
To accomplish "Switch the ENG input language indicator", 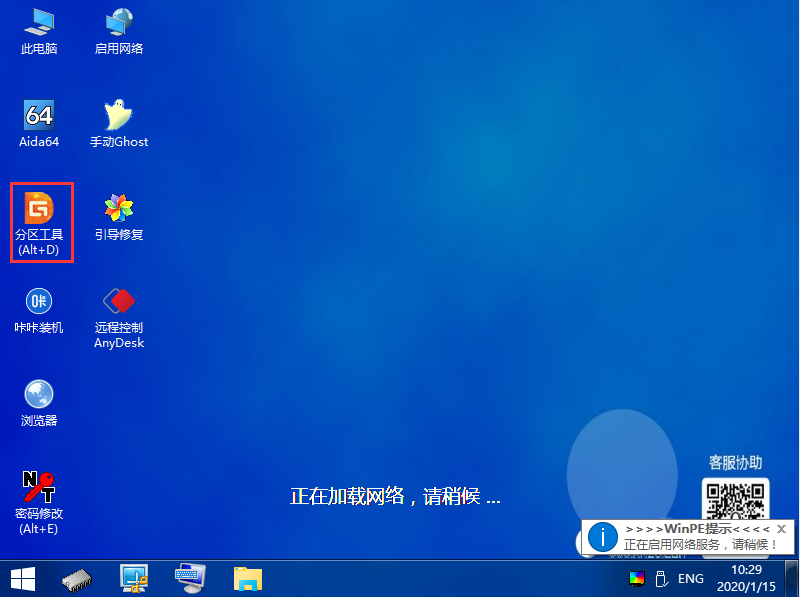I will (x=690, y=579).
